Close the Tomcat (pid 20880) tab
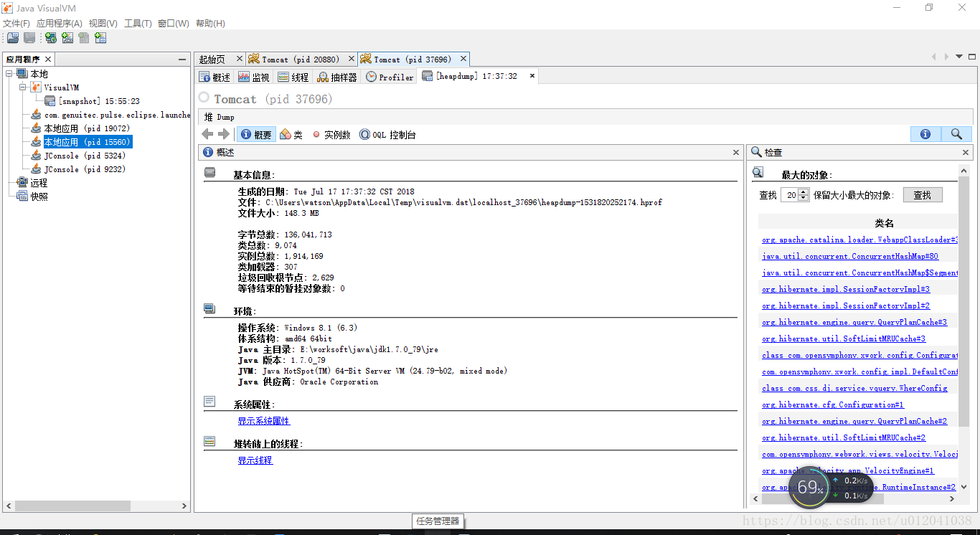Screen dimensions: 980x535 click(x=352, y=59)
